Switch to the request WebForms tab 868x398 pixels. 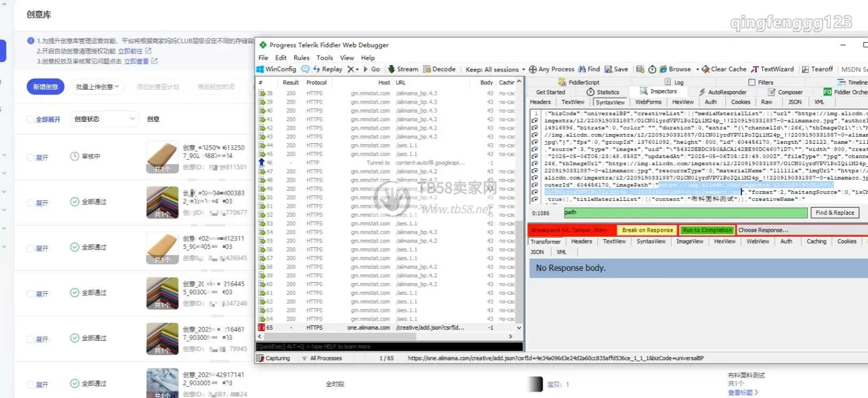point(648,102)
